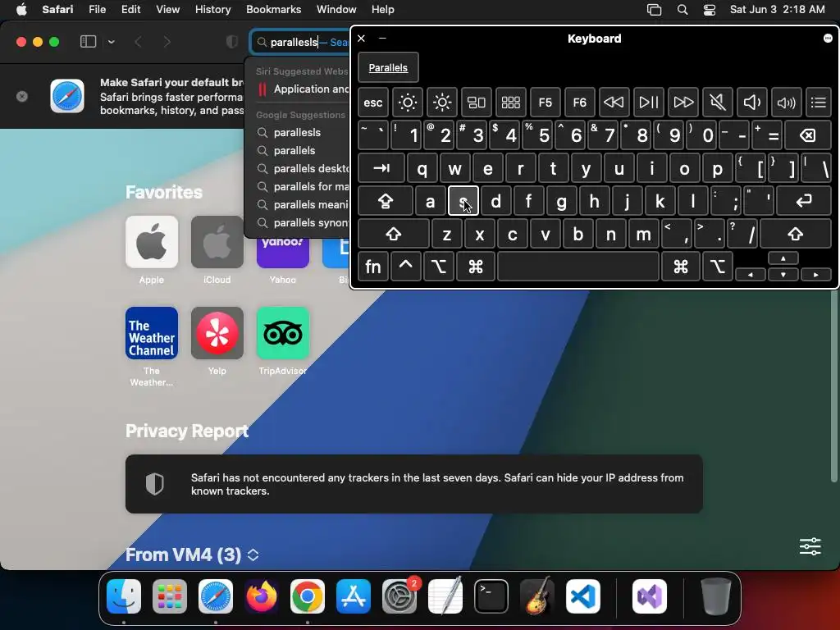Open the Apple favorite tile
The height and width of the screenshot is (630, 840).
[152, 242]
